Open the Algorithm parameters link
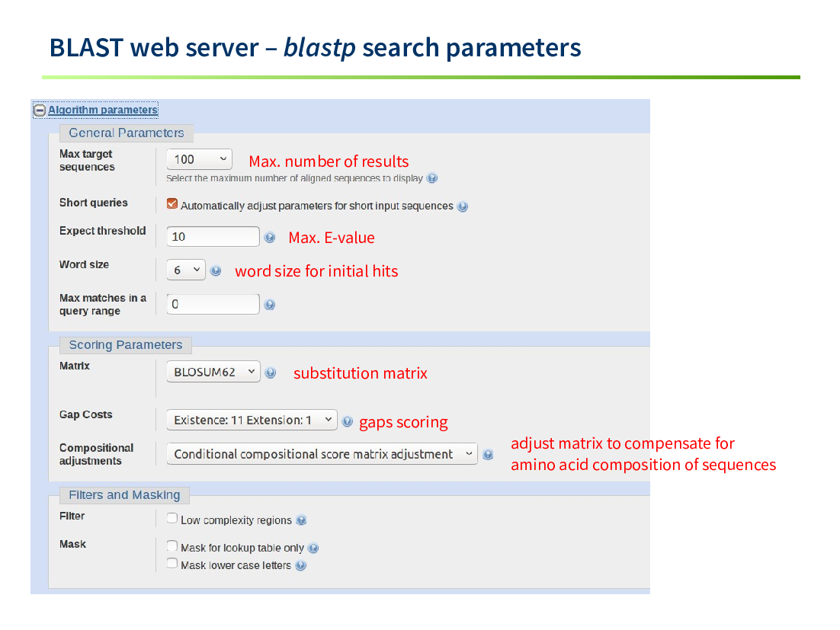840x630 pixels. (103, 110)
